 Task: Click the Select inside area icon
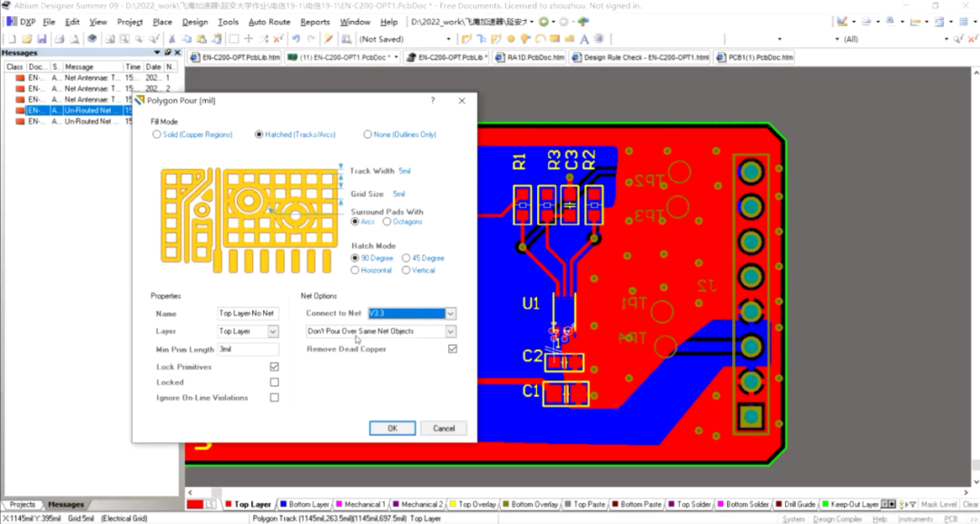(x=234, y=39)
